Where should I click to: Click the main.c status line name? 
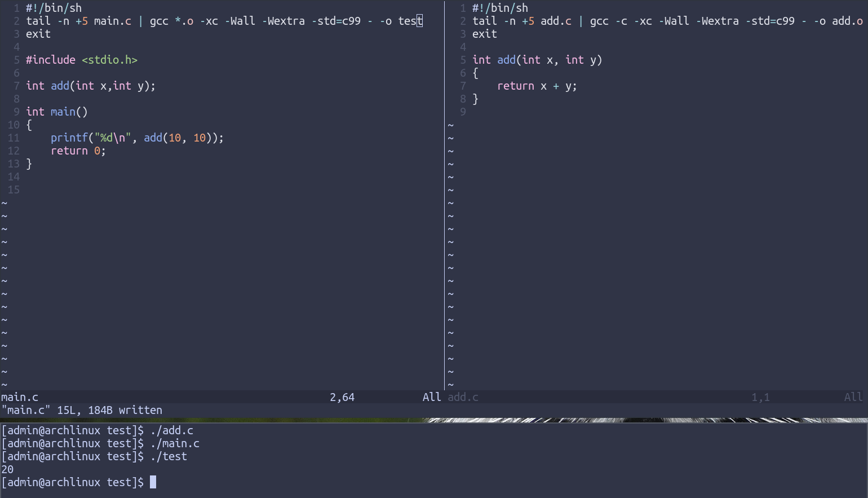click(20, 397)
